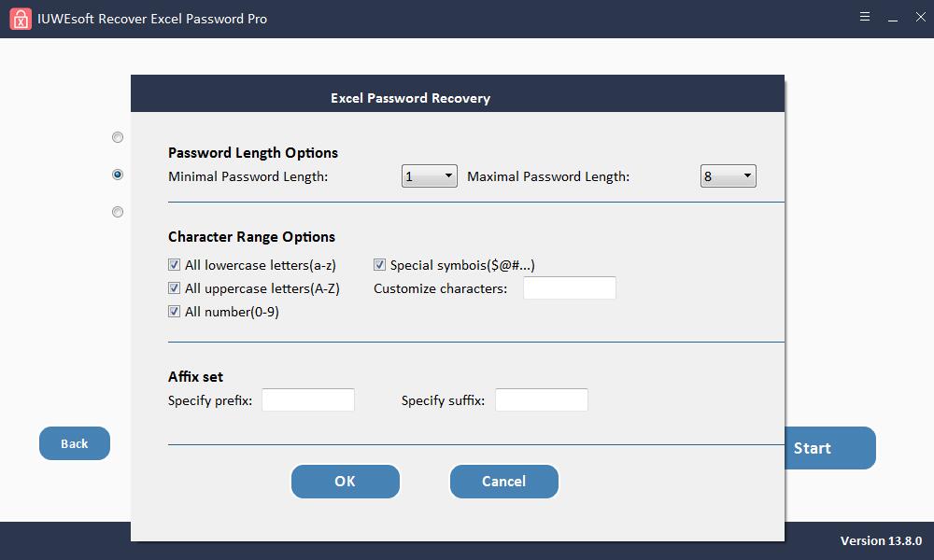
Task: Click the Start button
Action: click(x=829, y=448)
